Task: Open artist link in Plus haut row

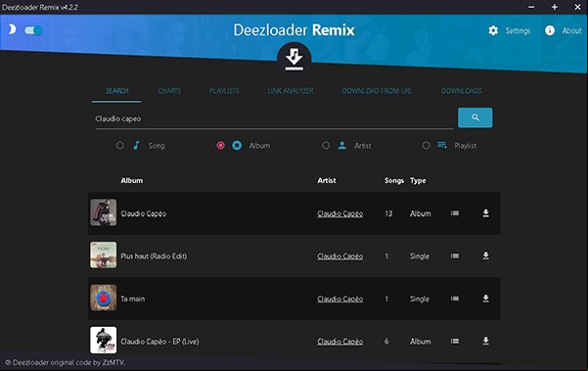Action: pos(339,256)
